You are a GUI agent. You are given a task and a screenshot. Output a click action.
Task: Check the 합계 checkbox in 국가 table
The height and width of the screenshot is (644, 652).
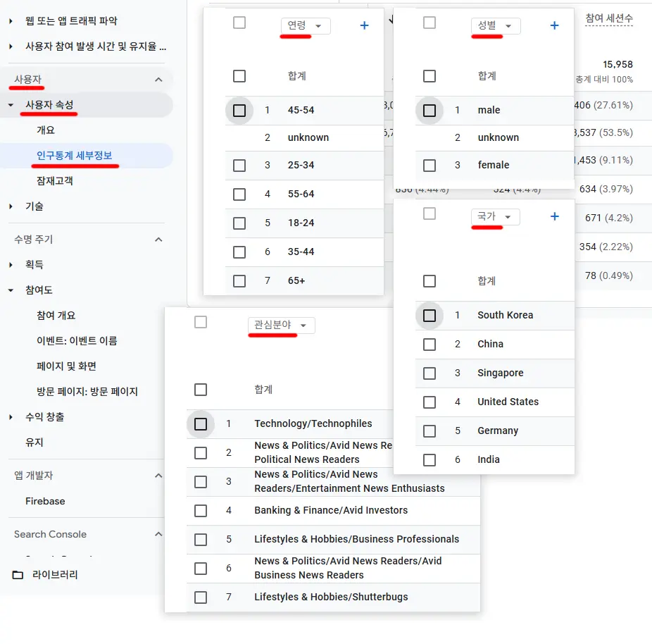429,281
